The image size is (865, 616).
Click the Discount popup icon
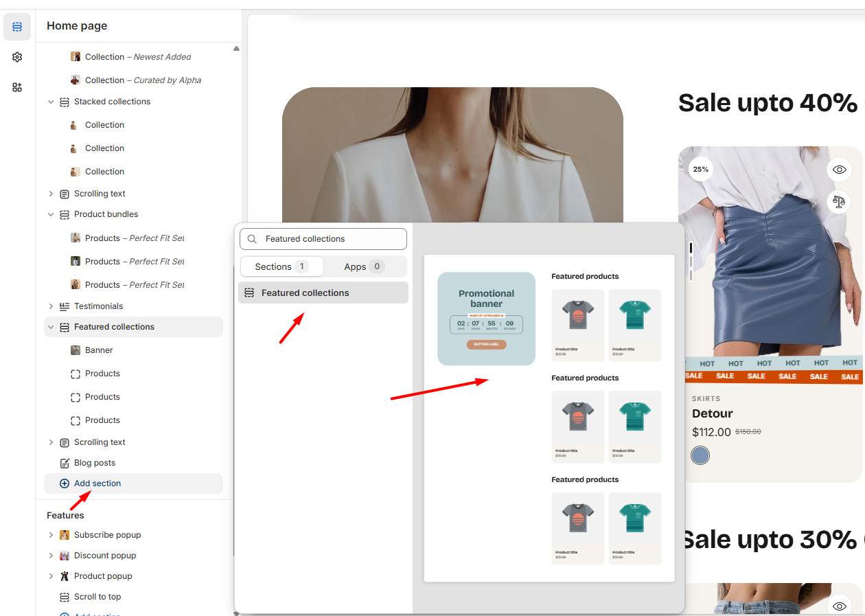65,556
